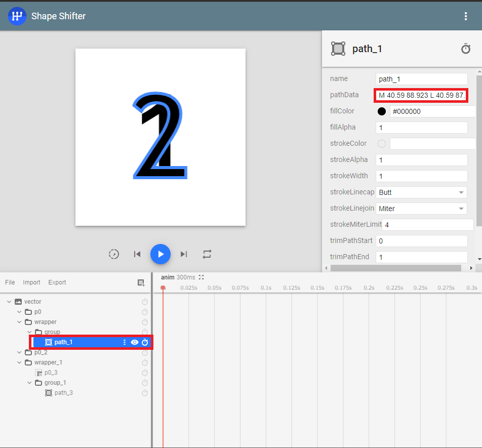The width and height of the screenshot is (482, 448).
Task: Click the properties panel horizontal scrollbar
Action: coord(395,268)
